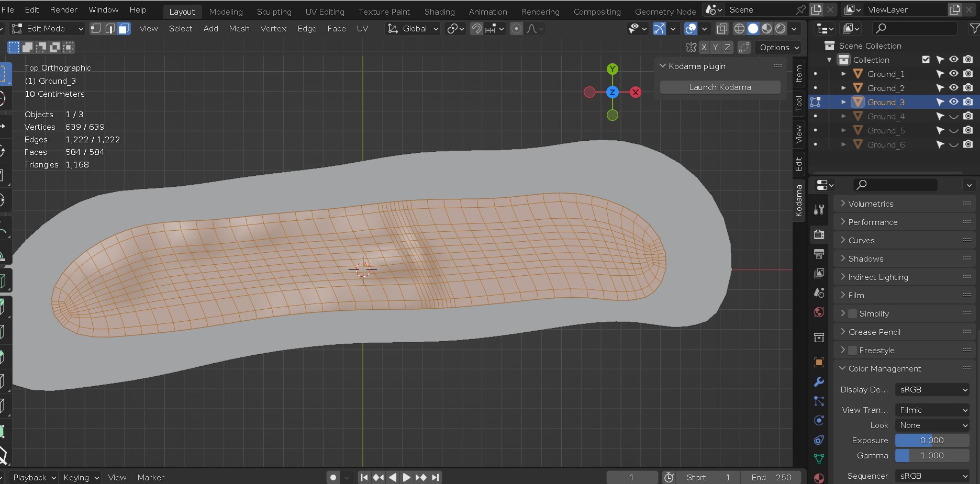Screen dimensions: 980x484
Task: Open the Mesh menu in viewport header
Action: click(x=239, y=29)
